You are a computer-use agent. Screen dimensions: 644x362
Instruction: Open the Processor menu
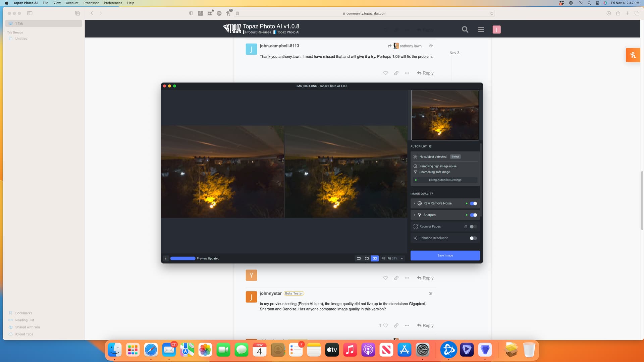(x=91, y=3)
